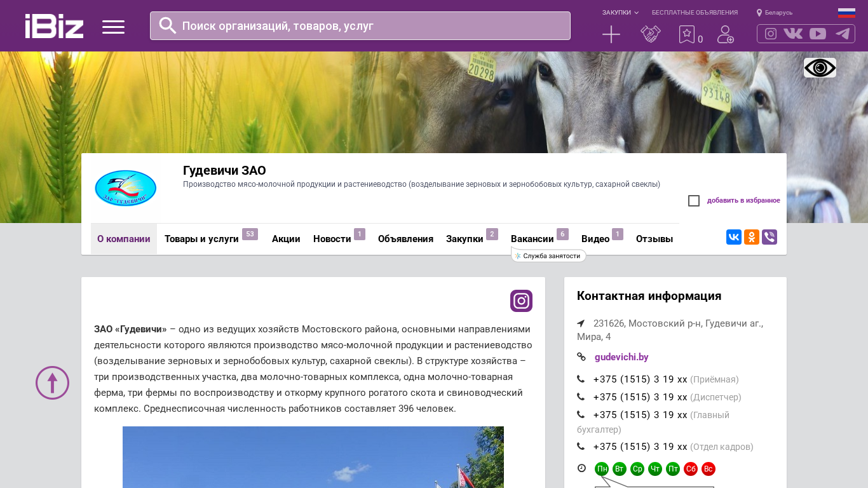Screen dimensions: 868x488
Task: Open the hamburger menu
Action: [x=113, y=27]
